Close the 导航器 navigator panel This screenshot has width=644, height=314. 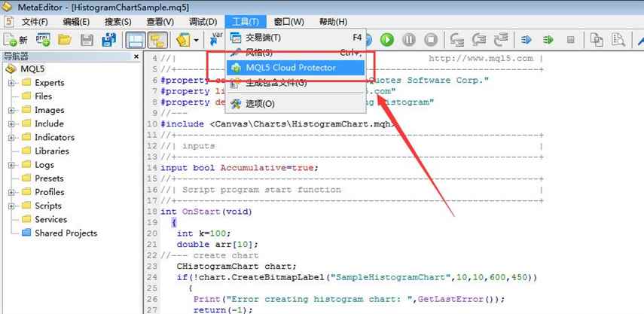[137, 56]
